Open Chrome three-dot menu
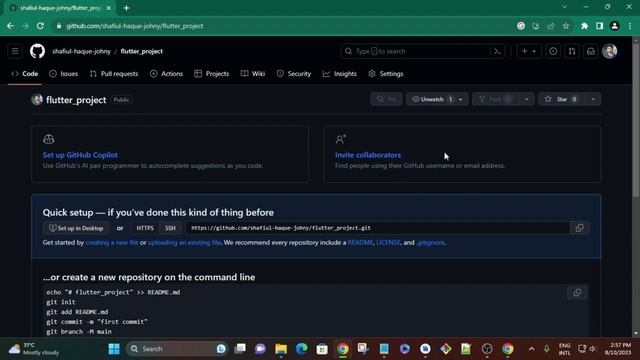The image size is (640, 360). click(630, 26)
